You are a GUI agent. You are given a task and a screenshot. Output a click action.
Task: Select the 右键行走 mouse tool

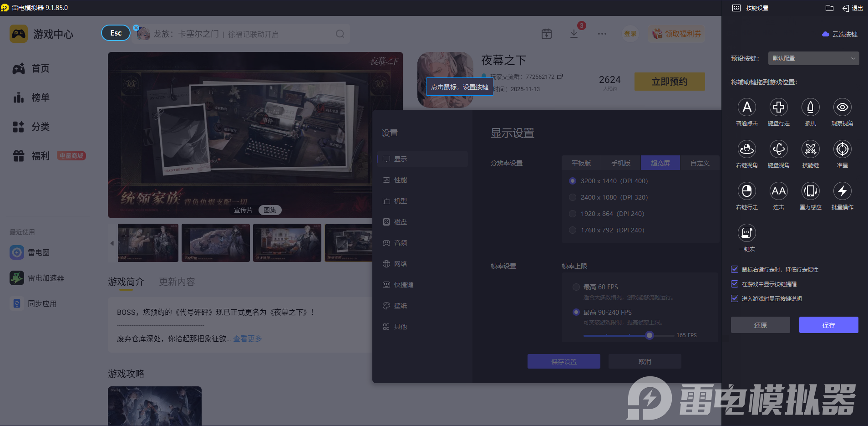[x=746, y=191]
